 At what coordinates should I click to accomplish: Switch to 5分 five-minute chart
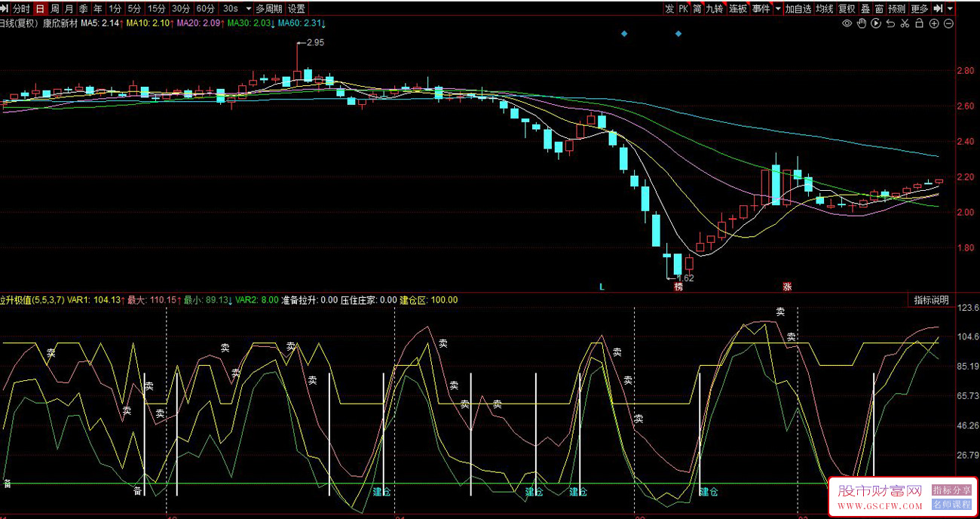(x=134, y=9)
